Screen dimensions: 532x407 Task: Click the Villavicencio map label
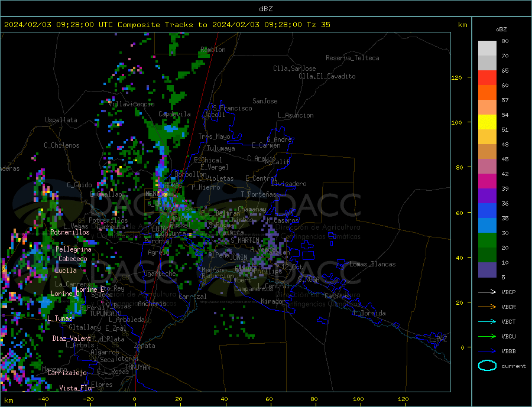pos(131,104)
